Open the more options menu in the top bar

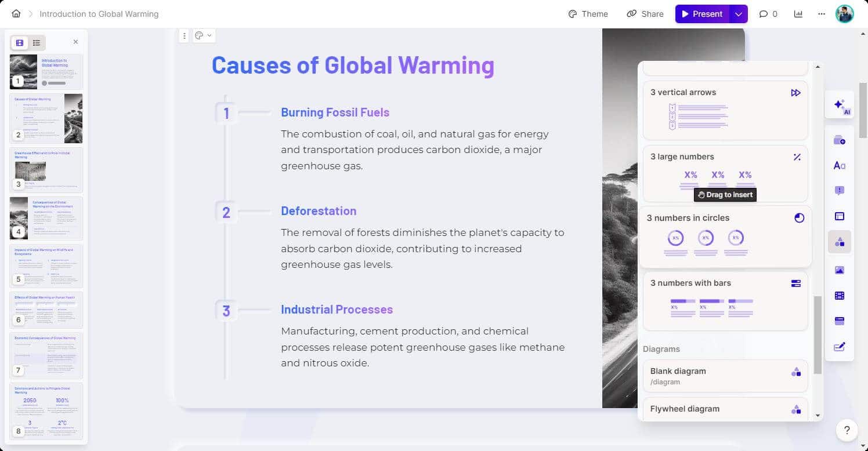coord(822,14)
